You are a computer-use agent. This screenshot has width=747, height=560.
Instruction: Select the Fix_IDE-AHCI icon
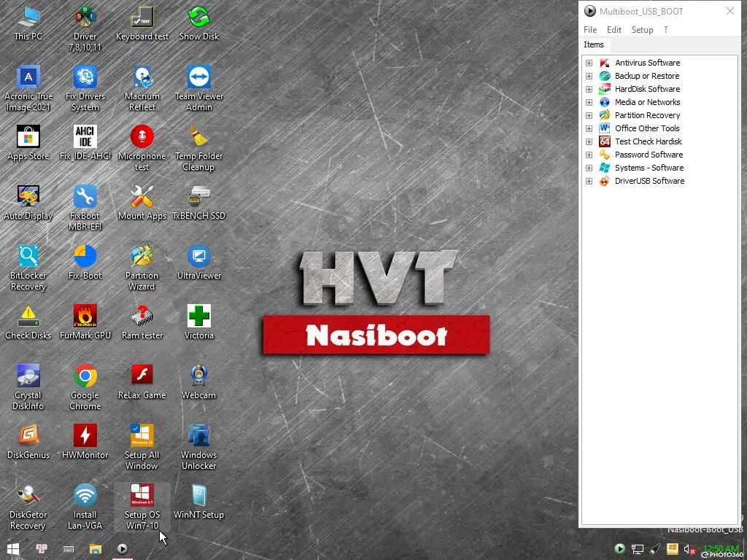[x=85, y=143]
